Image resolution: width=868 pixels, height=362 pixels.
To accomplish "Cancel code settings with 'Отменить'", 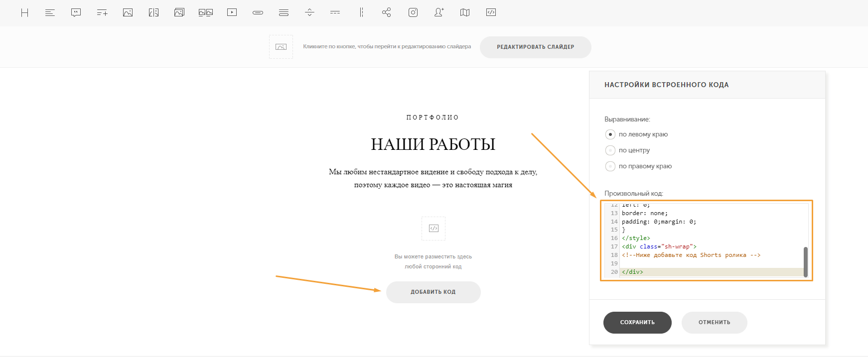I will pyautogui.click(x=715, y=323).
